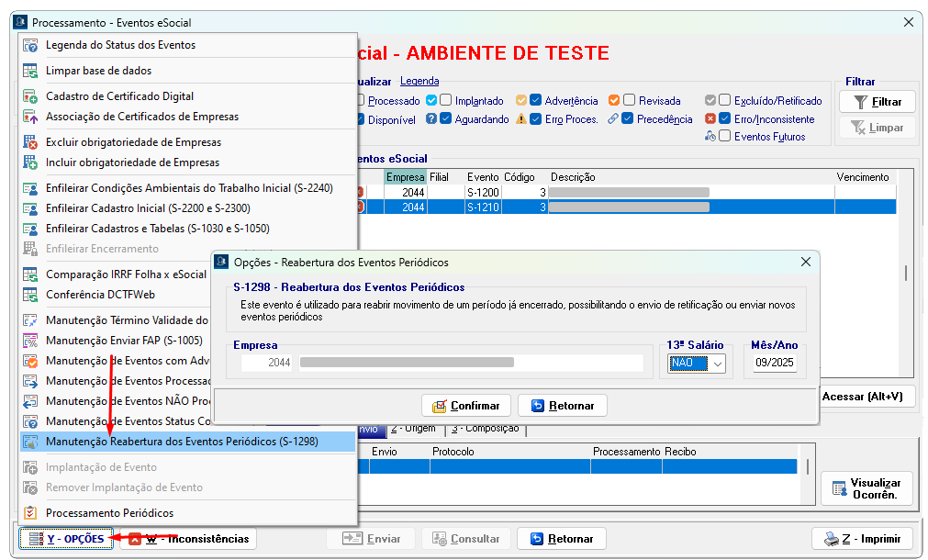The width and height of the screenshot is (928, 560).
Task: Click the Processamento Periódicos menu icon
Action: click(30, 513)
